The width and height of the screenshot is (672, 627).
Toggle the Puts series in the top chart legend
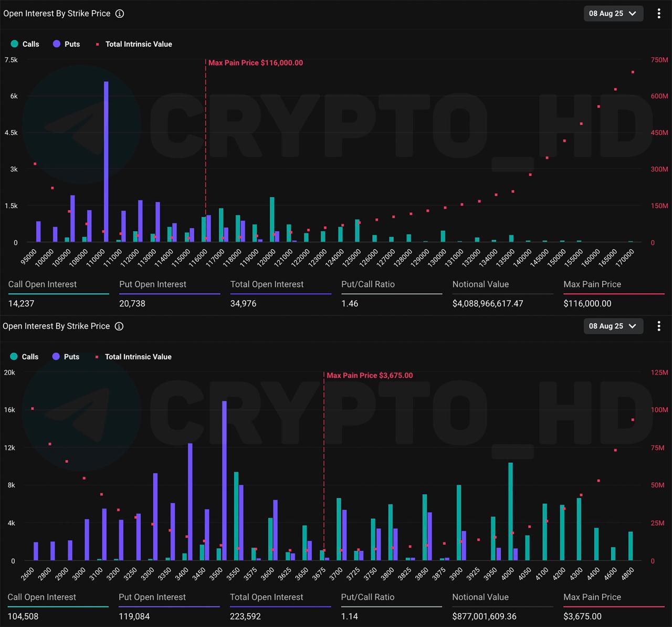click(67, 44)
